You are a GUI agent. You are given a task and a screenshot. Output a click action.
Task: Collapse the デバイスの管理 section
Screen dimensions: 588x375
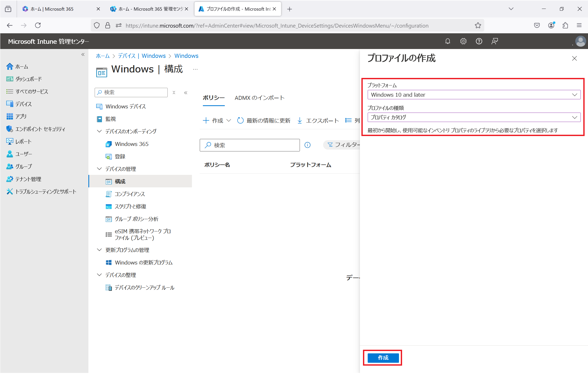point(99,169)
